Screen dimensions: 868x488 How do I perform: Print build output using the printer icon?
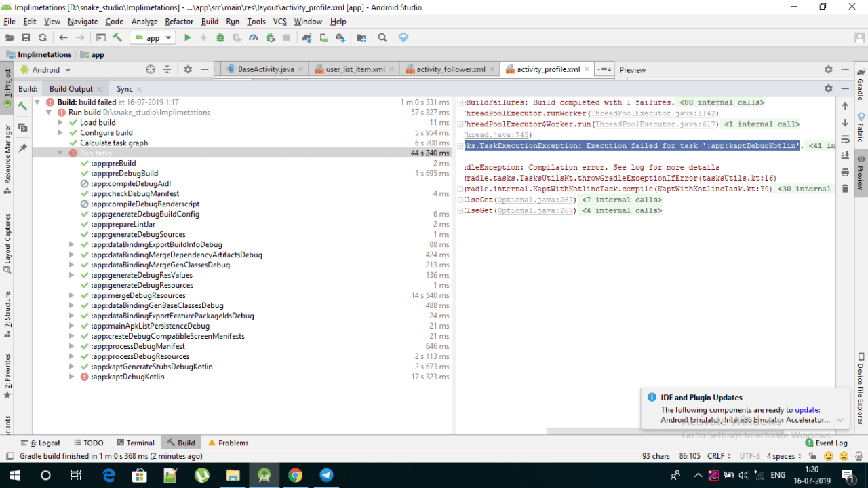coord(844,172)
